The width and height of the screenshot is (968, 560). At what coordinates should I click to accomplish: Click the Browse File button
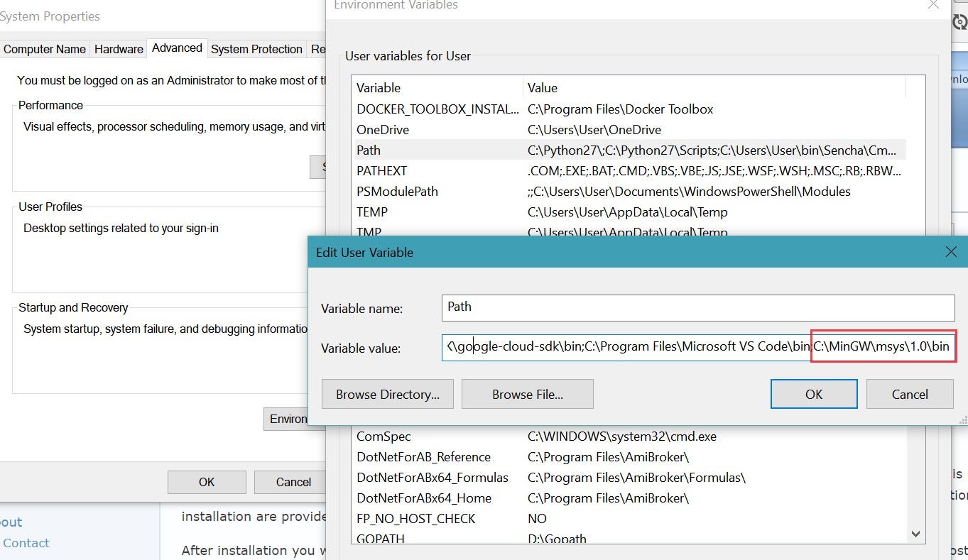(527, 394)
